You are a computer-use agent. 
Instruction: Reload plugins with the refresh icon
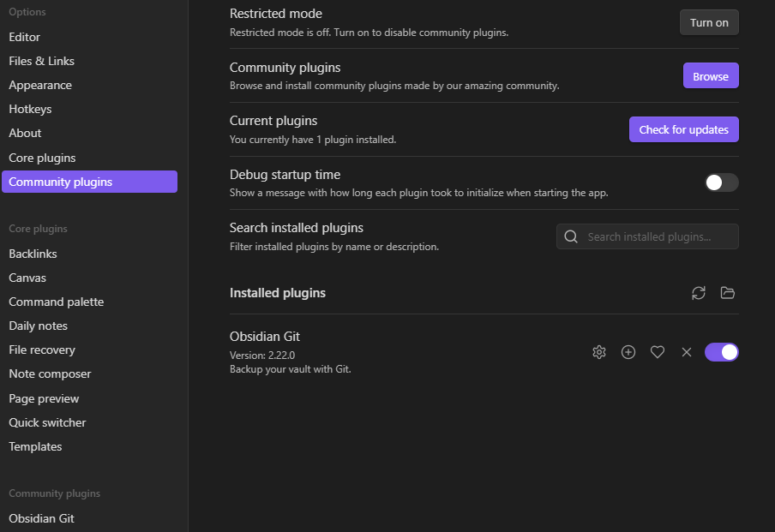pos(699,293)
